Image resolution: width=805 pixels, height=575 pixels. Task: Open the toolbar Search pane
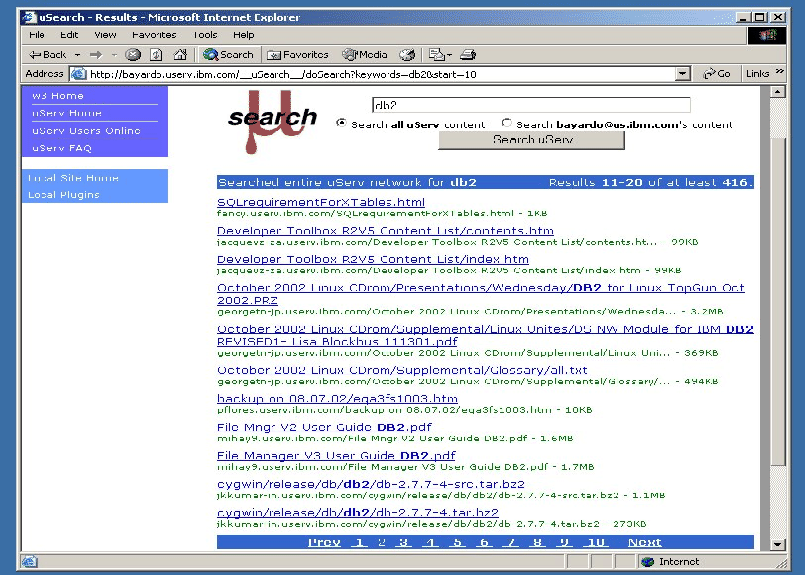point(228,54)
